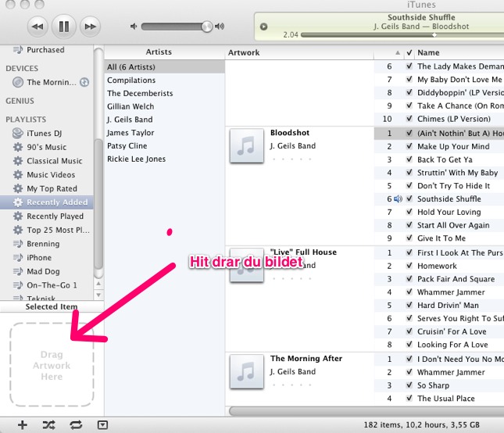The image size is (504, 433).
Task: Select J. Geils Band in Artists list
Action: click(164, 120)
